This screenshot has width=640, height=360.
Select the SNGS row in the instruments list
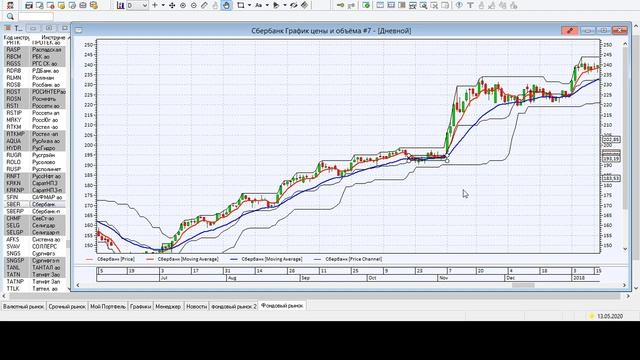coord(34,253)
